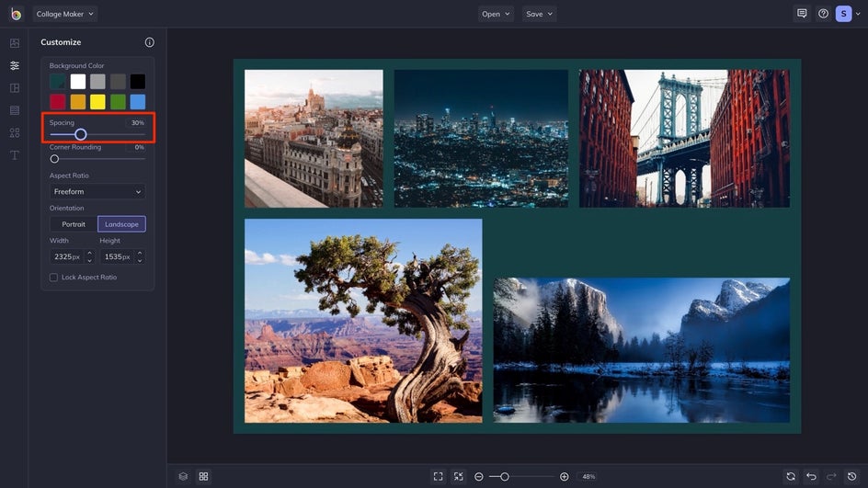This screenshot has width=868, height=488.
Task: Click the Width input field
Action: [66, 257]
